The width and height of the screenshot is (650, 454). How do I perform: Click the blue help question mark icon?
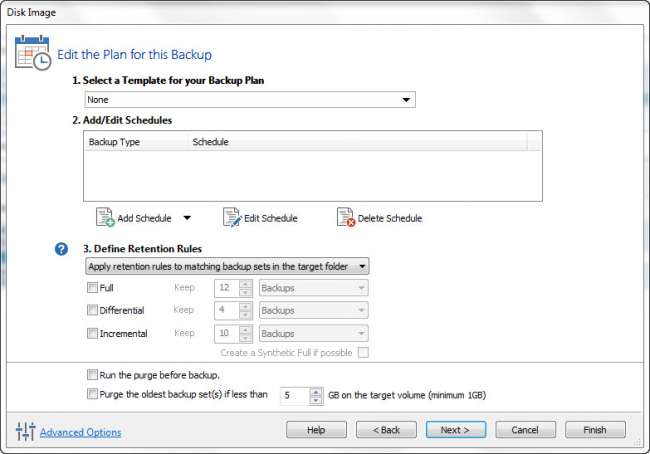62,249
